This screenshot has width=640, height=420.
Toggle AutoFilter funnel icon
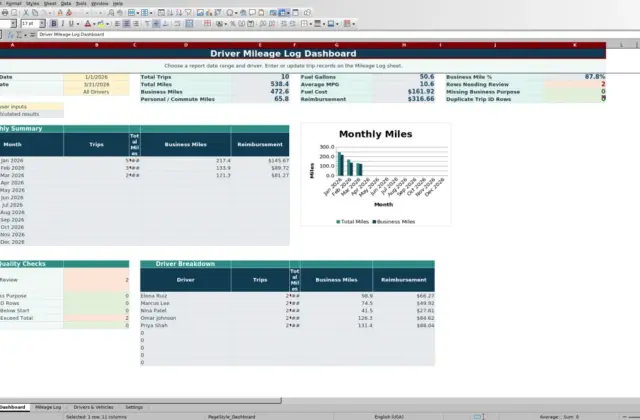[188, 13]
